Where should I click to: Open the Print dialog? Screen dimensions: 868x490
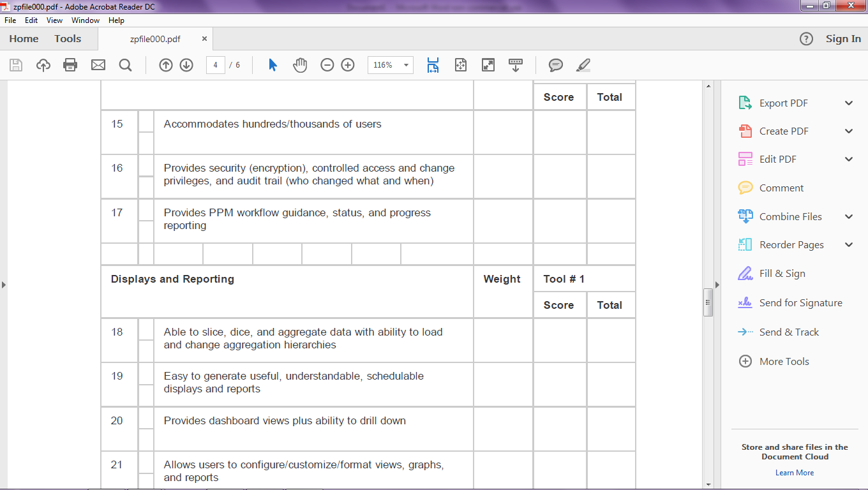70,64
